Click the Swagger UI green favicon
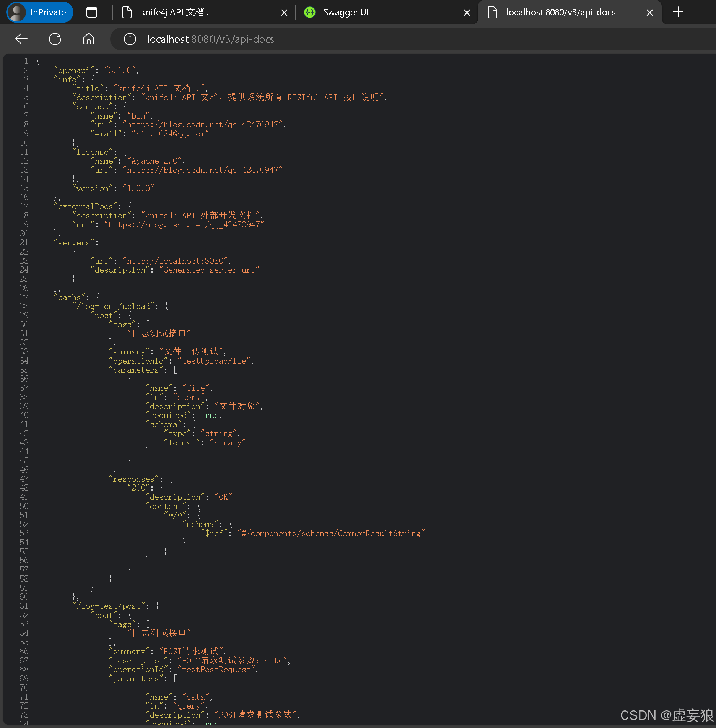Image resolution: width=716 pixels, height=728 pixels. pos(309,12)
